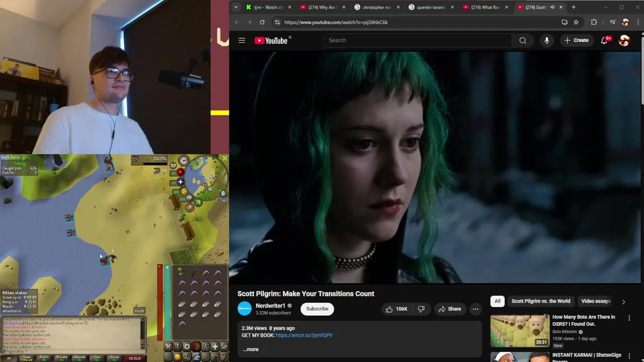Click the compass on game minimap
644x362 pixels.
pos(184,160)
